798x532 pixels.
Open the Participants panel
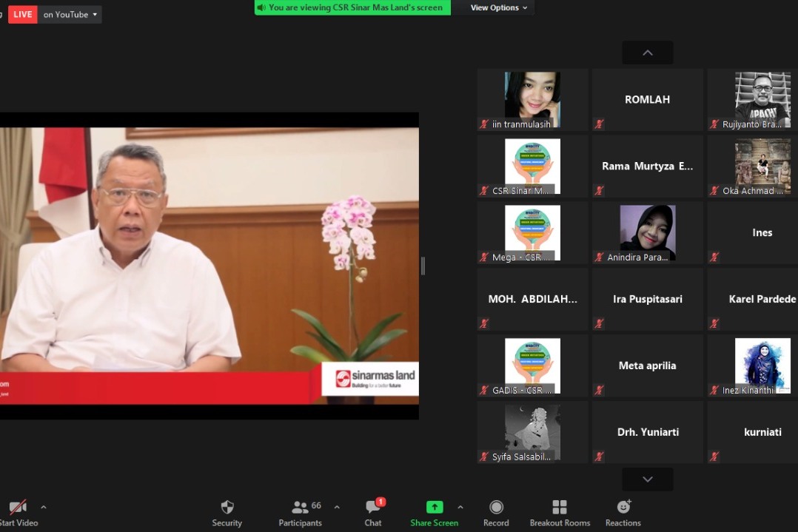(x=301, y=508)
